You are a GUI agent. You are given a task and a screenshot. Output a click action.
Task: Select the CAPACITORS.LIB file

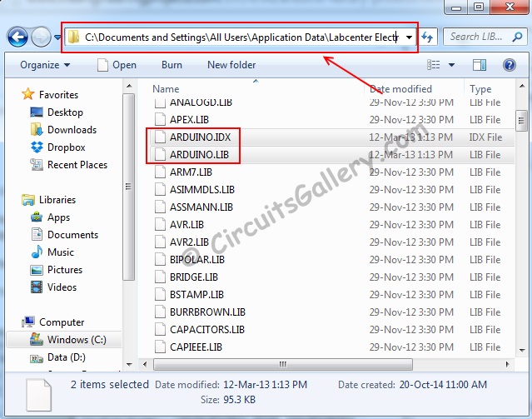pyautogui.click(x=207, y=330)
